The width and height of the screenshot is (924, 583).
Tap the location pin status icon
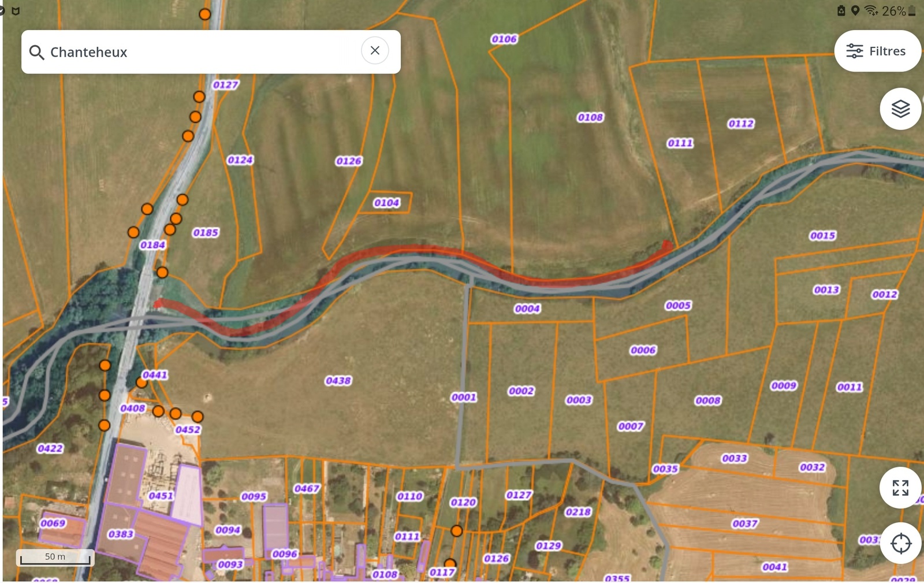(x=855, y=10)
